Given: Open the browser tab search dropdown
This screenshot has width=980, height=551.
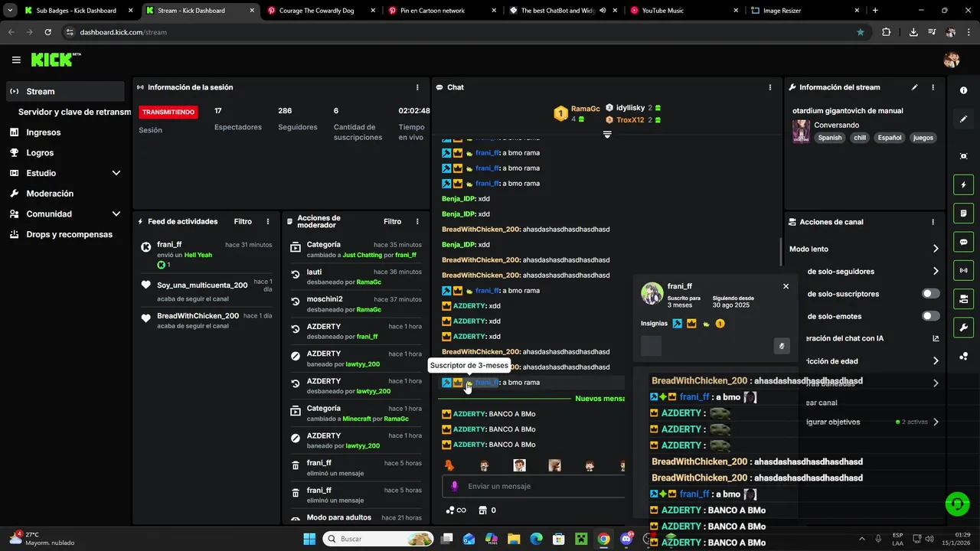Looking at the screenshot, I should (x=9, y=11).
